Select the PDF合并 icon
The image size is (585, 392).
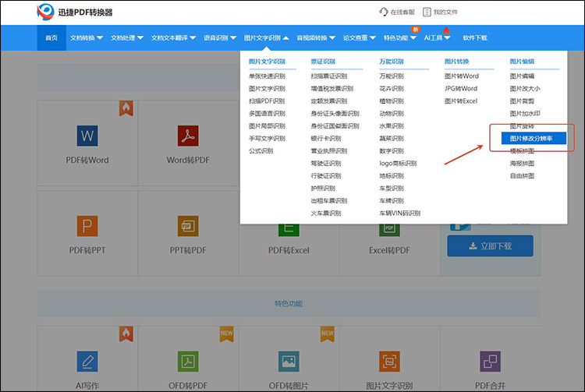click(491, 361)
